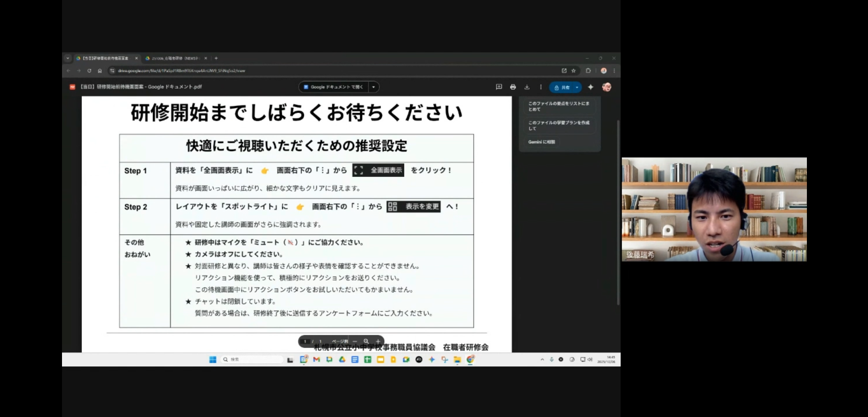Click the Gemini に相談 suggestion
The image size is (868, 417).
click(x=542, y=142)
